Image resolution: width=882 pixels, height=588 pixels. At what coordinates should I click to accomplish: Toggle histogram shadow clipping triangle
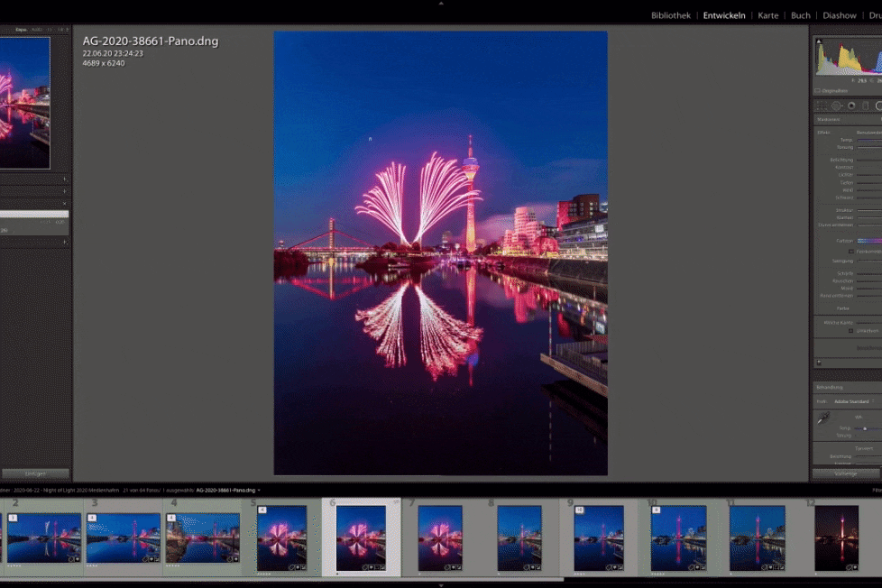pyautogui.click(x=819, y=41)
